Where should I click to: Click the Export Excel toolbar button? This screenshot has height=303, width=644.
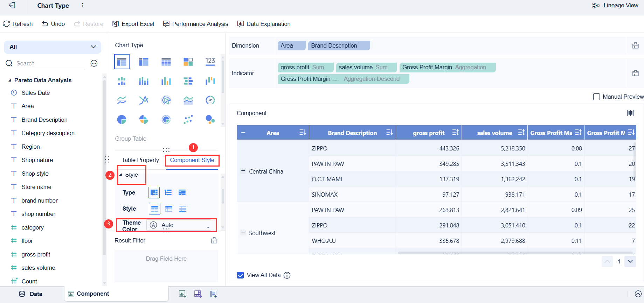(133, 24)
